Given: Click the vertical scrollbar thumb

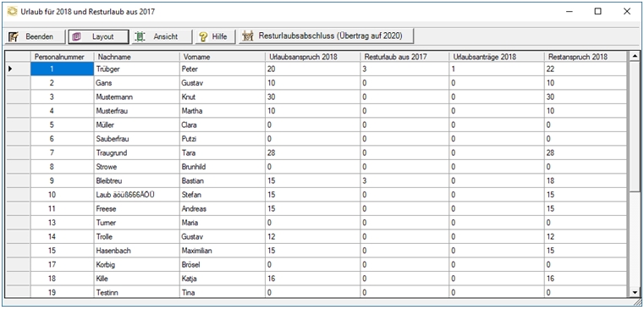Looking at the screenshot, I should (x=635, y=124).
